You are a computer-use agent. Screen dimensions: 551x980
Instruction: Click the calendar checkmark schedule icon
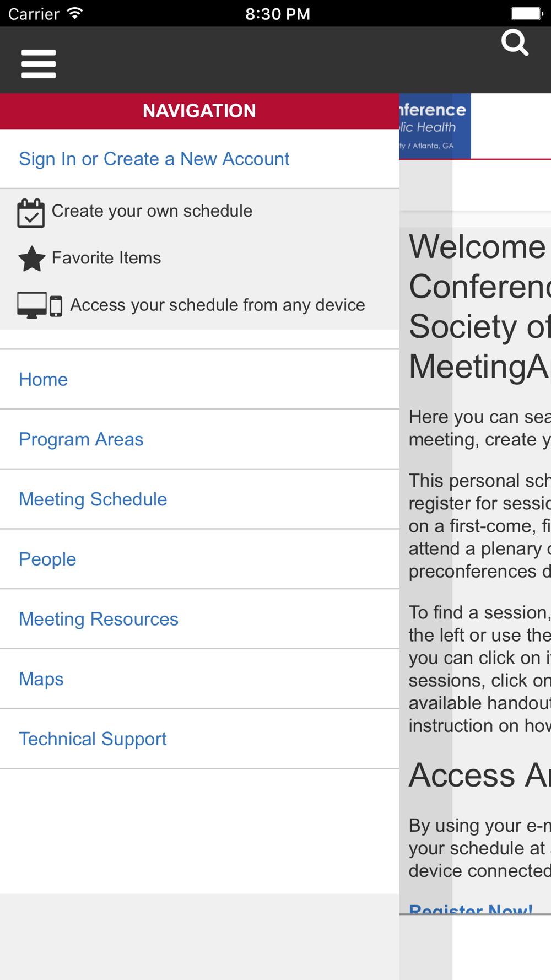(31, 213)
